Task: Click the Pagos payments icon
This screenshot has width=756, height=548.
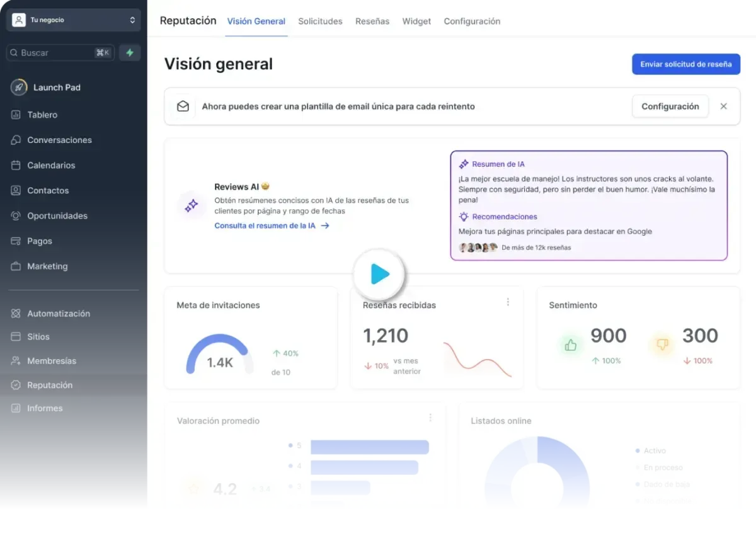Action: (x=16, y=241)
